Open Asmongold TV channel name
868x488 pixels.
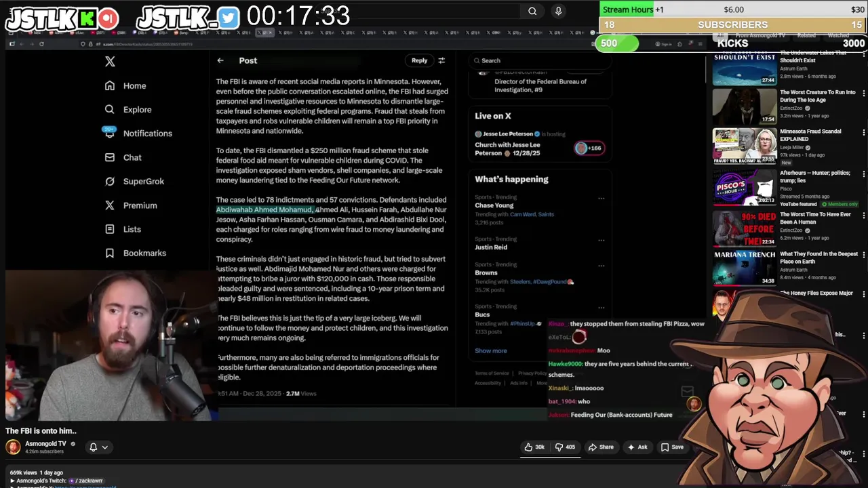(45, 444)
